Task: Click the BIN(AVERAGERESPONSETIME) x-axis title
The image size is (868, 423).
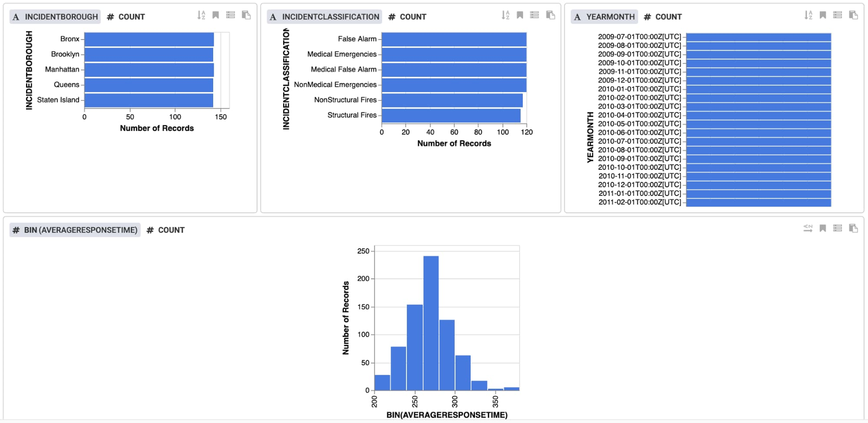Action: (x=447, y=415)
